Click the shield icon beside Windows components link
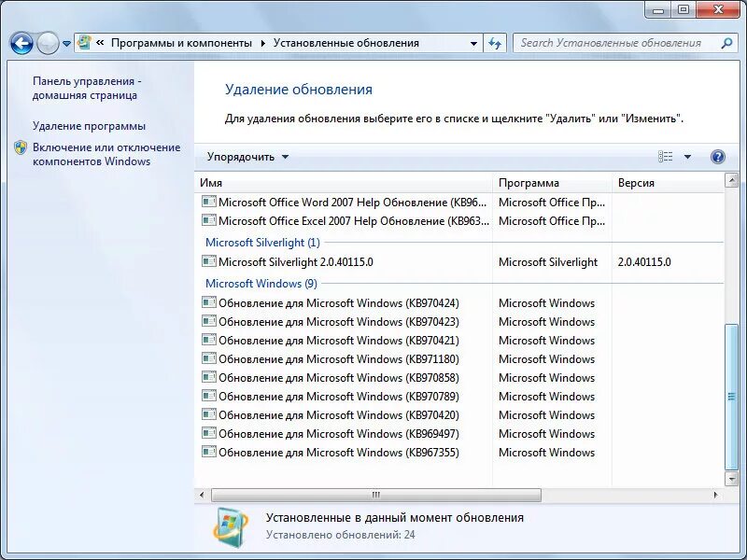Image resolution: width=747 pixels, height=560 pixels. tap(21, 147)
